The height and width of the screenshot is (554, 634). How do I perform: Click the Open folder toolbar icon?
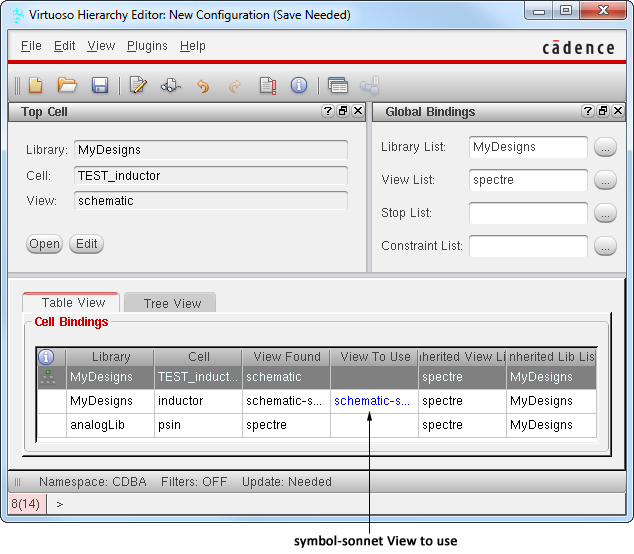pos(67,86)
